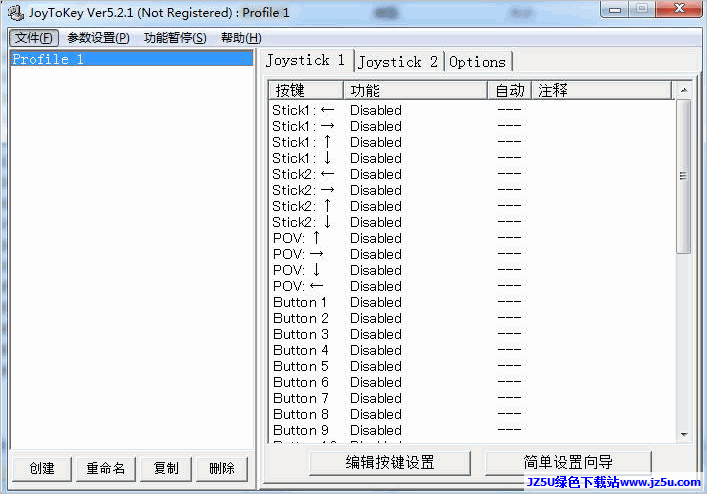This screenshot has height=494, width=707.
Task: Select the Stick1 up arrow row
Action: (472, 142)
